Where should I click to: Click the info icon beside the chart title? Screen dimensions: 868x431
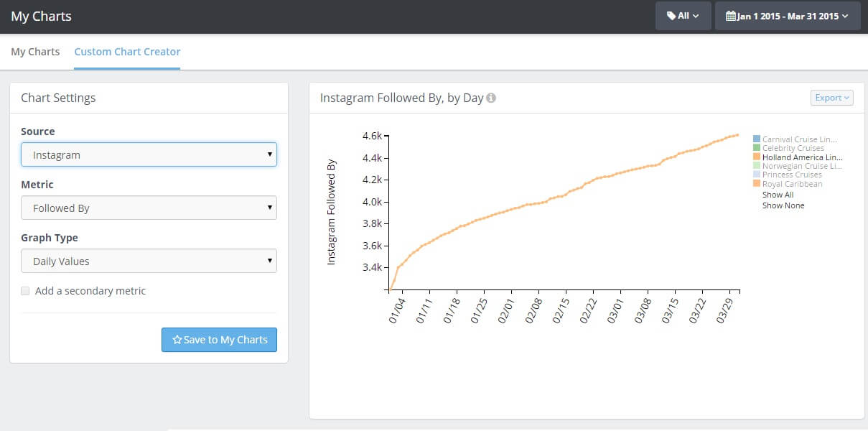[x=491, y=98]
